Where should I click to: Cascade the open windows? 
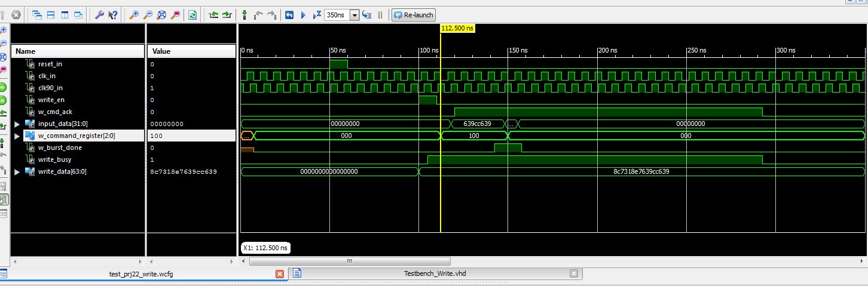(x=37, y=14)
